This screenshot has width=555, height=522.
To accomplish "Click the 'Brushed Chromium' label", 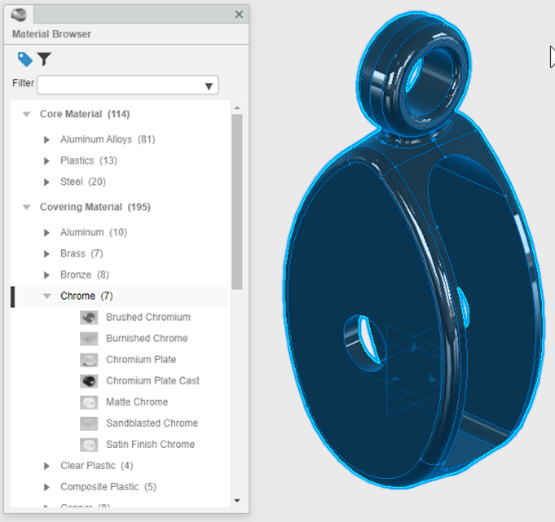I will (x=148, y=317).
